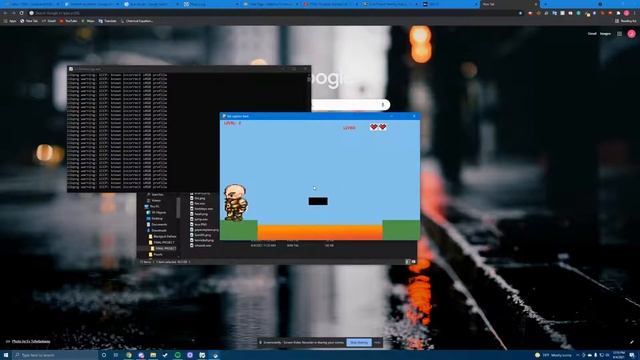Open the Maps bookmark
Screen dimensions: 640x360
tap(88, 21)
